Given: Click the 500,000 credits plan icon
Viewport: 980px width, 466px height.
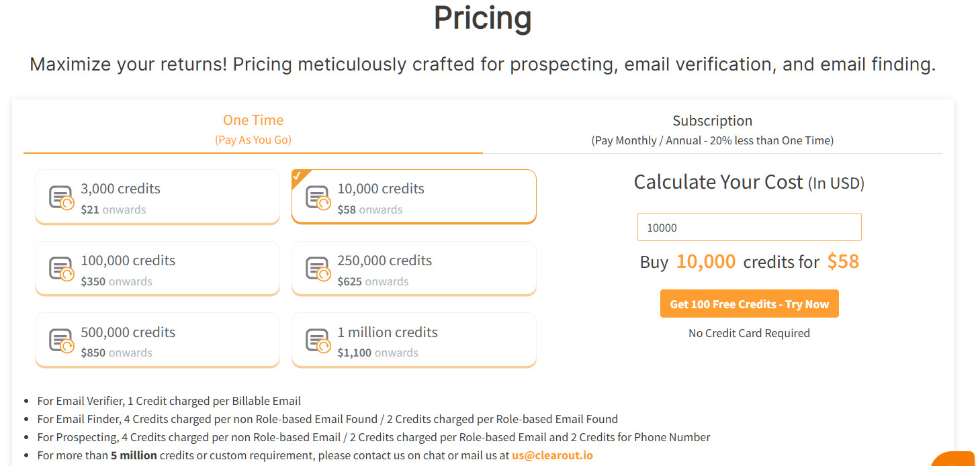Looking at the screenshot, I should coord(61,340).
